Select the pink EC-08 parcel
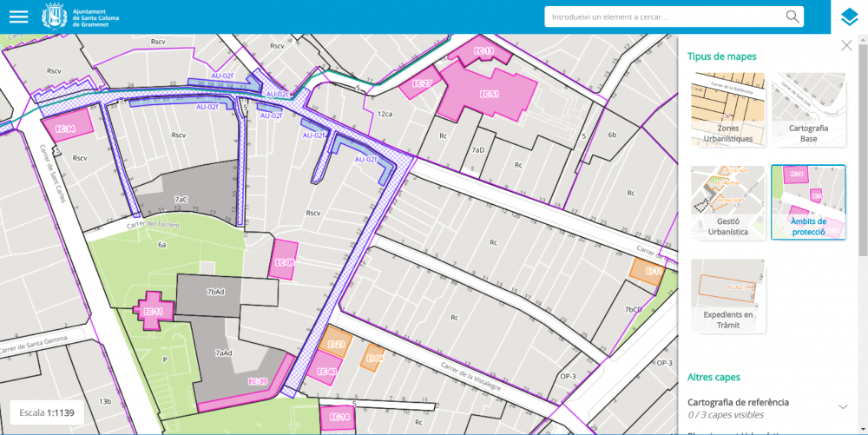This screenshot has height=435, width=868. 284,261
